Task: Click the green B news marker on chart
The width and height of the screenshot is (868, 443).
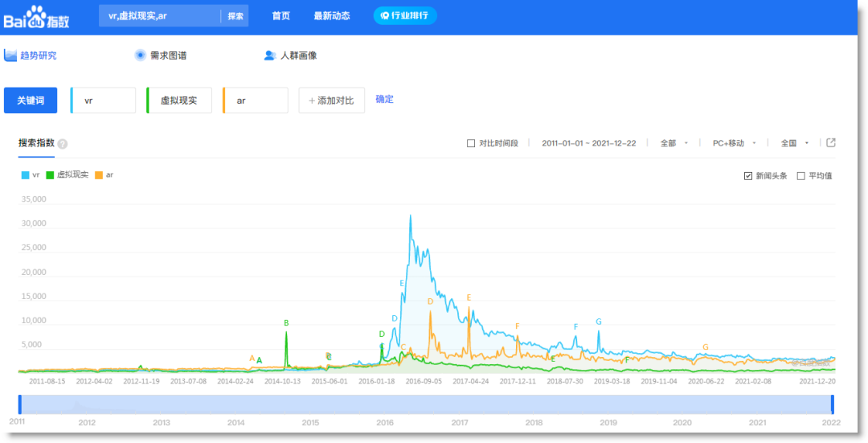Action: [286, 323]
